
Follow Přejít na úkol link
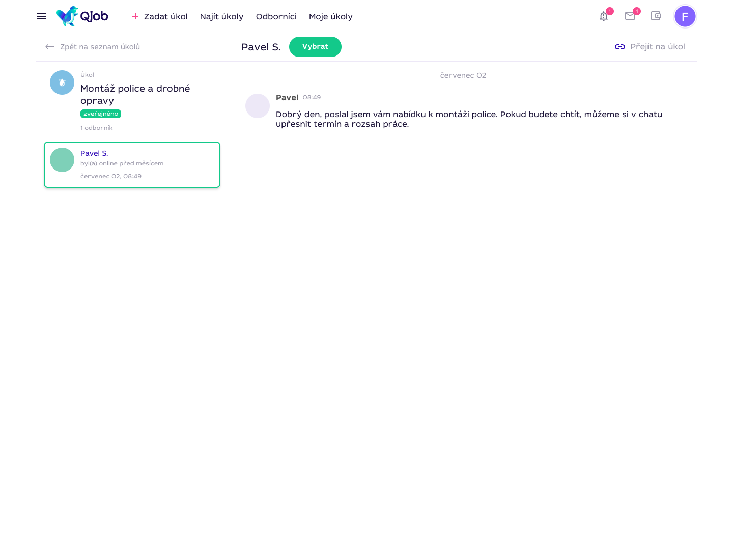pos(658,47)
